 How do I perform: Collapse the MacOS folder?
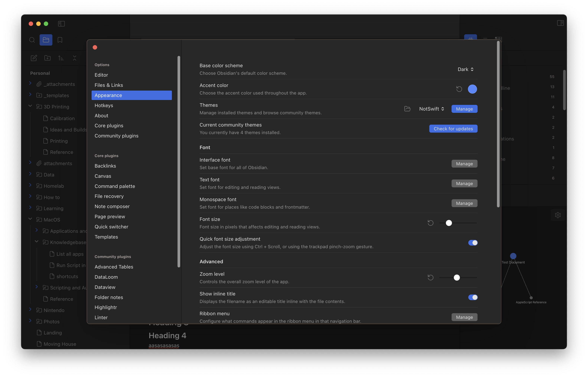click(x=30, y=219)
